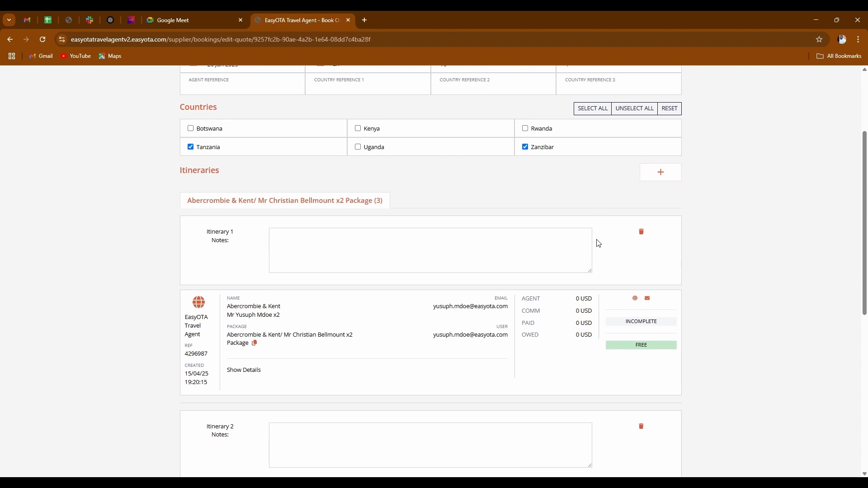Open the tab search dropdown arrow
Screen dimensions: 868x488
pyautogui.click(x=9, y=20)
